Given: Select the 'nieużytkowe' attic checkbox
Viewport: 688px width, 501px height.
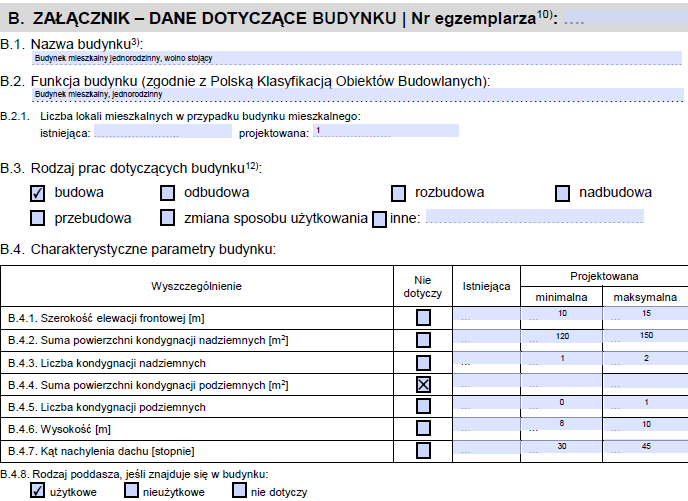Looking at the screenshot, I should [x=132, y=491].
